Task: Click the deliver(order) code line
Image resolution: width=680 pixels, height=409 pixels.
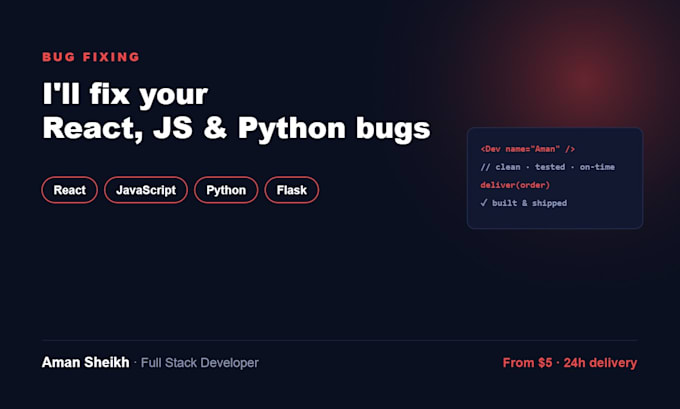Action: [515, 185]
